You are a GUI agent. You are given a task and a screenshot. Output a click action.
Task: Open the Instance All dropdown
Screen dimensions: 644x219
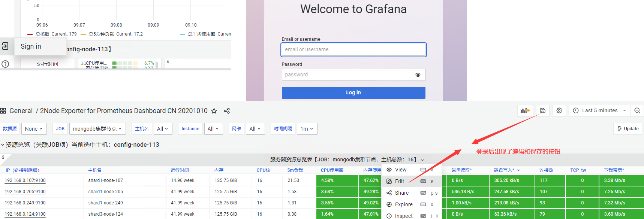click(x=213, y=129)
